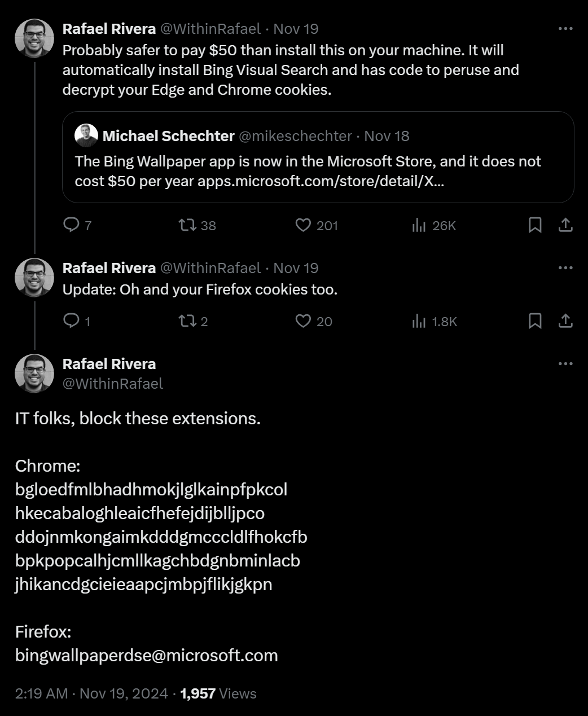Retweet the first tweet with 38 reposts
Screen dimensions: 588x716
click(187, 225)
